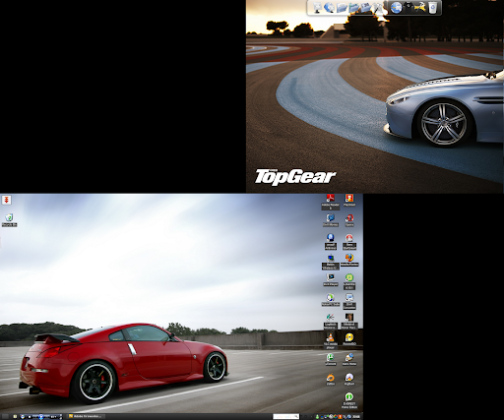Open the PowerISO desktop shortcut
504x420 pixels.
pyautogui.click(x=349, y=339)
